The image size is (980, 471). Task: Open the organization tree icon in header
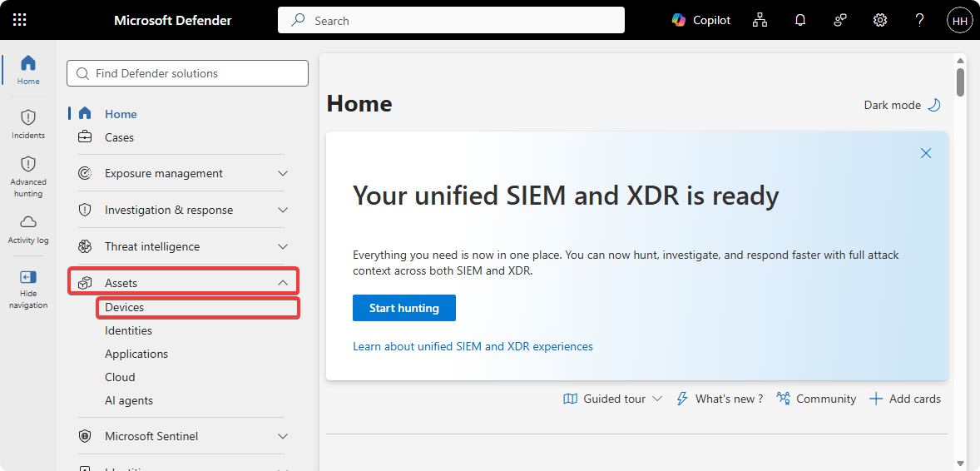(x=760, y=20)
